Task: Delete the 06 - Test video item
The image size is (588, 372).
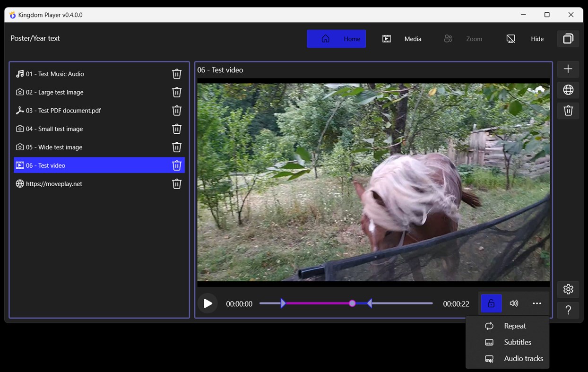Action: [177, 165]
